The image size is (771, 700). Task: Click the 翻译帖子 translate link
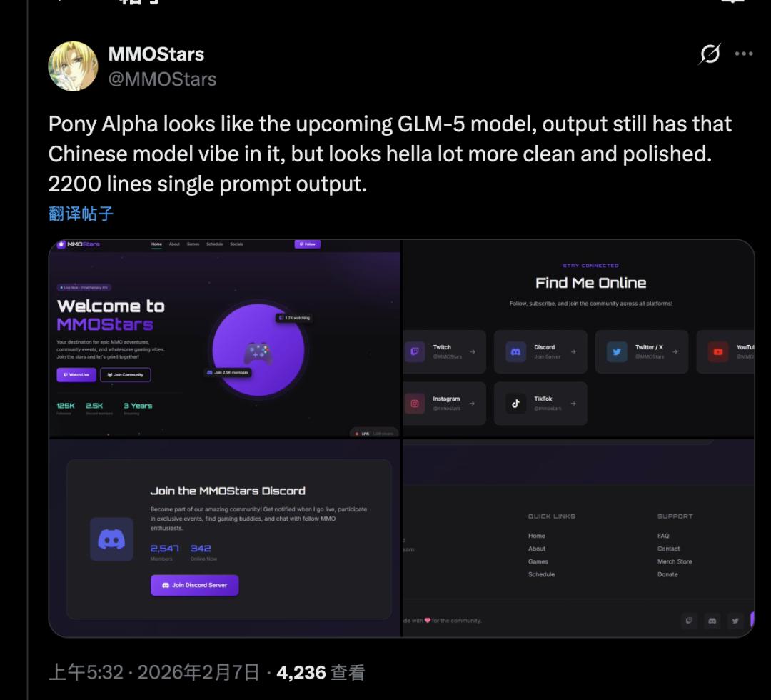[81, 213]
